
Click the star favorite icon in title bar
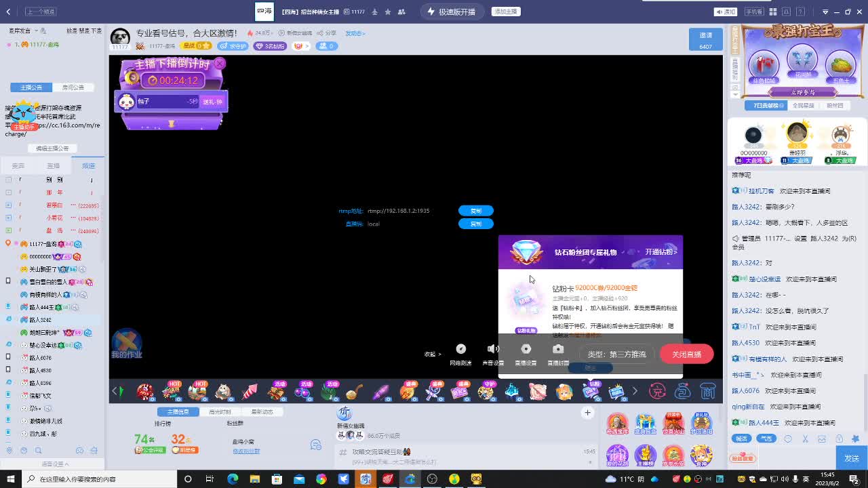(388, 12)
